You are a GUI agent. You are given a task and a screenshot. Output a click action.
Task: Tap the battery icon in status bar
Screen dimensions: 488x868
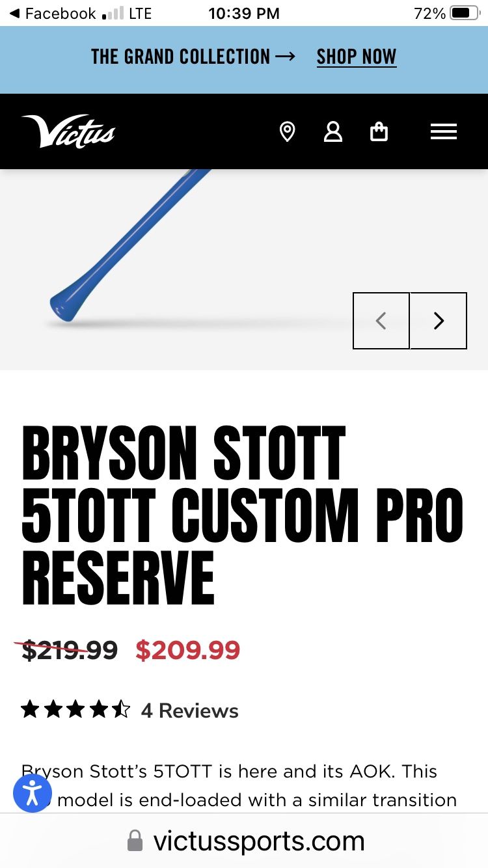click(x=464, y=14)
